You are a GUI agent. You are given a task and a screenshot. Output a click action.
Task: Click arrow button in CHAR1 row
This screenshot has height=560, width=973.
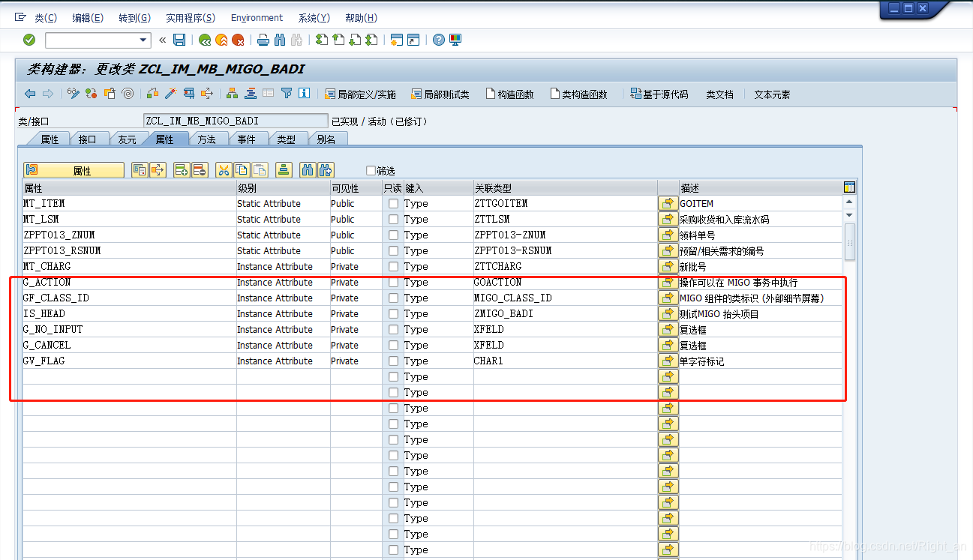click(x=668, y=361)
